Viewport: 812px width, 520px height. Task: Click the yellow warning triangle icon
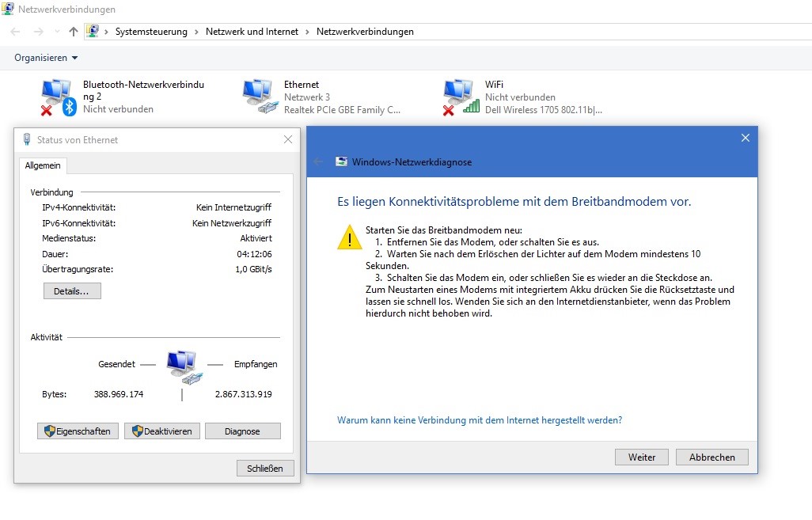pos(349,237)
